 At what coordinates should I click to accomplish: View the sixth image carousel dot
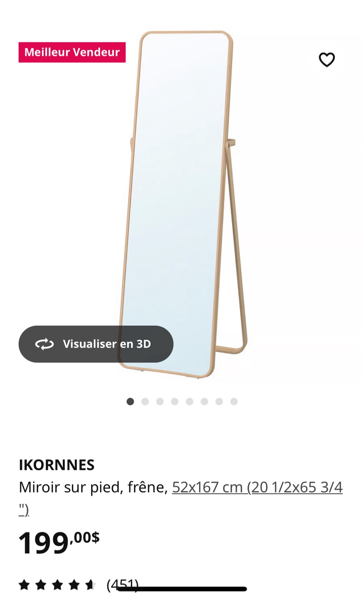(204, 401)
